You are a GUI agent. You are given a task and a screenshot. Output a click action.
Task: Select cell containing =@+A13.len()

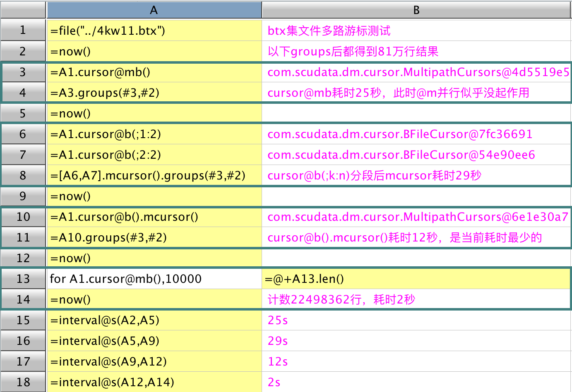(x=417, y=278)
